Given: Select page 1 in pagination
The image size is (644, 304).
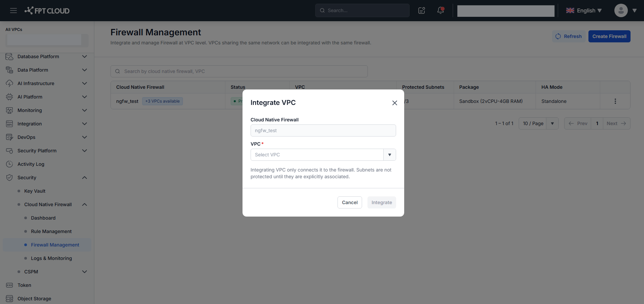Looking at the screenshot, I should [x=597, y=123].
